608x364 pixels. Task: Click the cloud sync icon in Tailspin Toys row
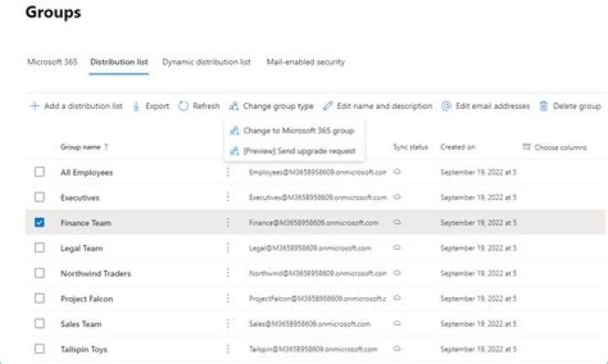click(x=397, y=349)
